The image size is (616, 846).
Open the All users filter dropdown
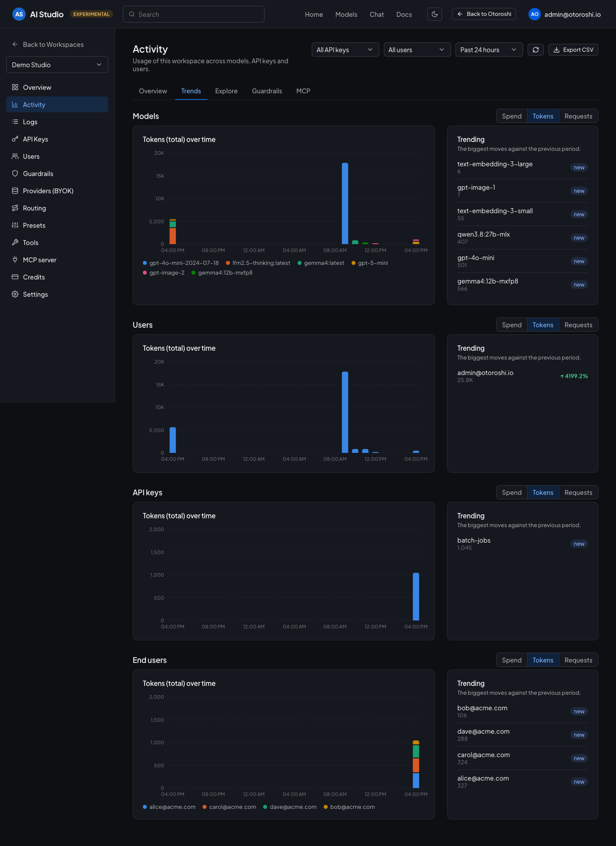click(x=417, y=50)
